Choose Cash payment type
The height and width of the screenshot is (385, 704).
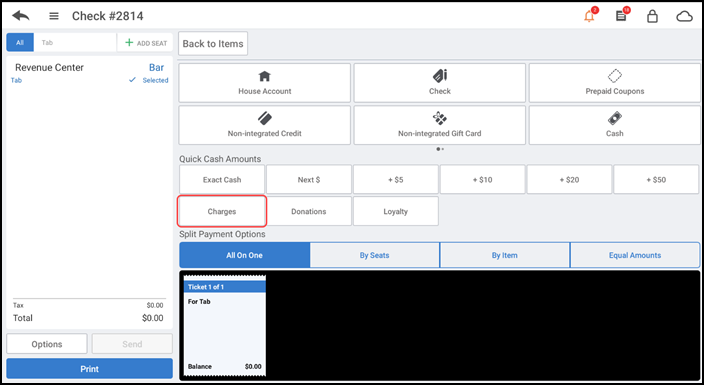click(x=615, y=125)
